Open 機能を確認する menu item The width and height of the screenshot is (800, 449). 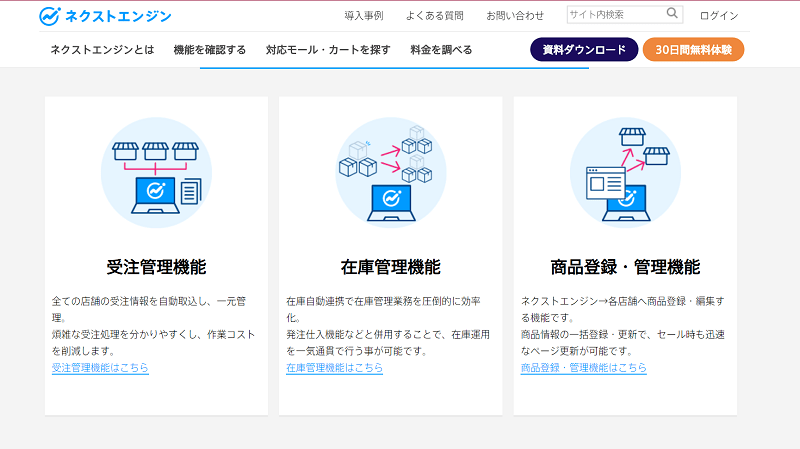(x=210, y=50)
